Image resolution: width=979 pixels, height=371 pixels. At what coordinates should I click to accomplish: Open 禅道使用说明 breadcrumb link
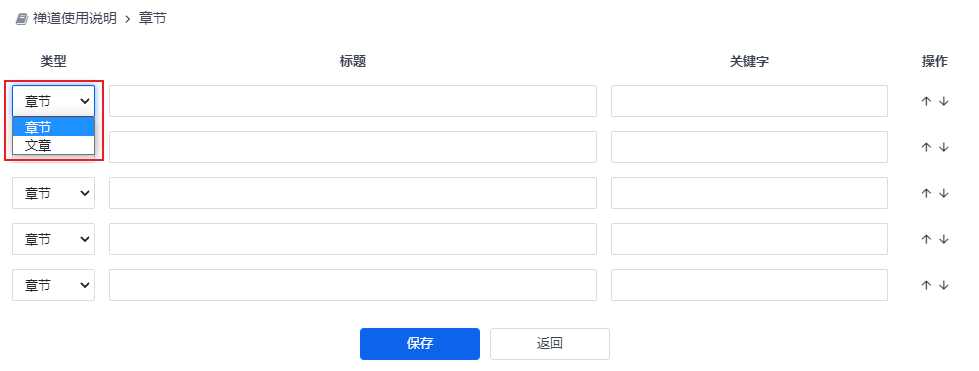pyautogui.click(x=75, y=19)
